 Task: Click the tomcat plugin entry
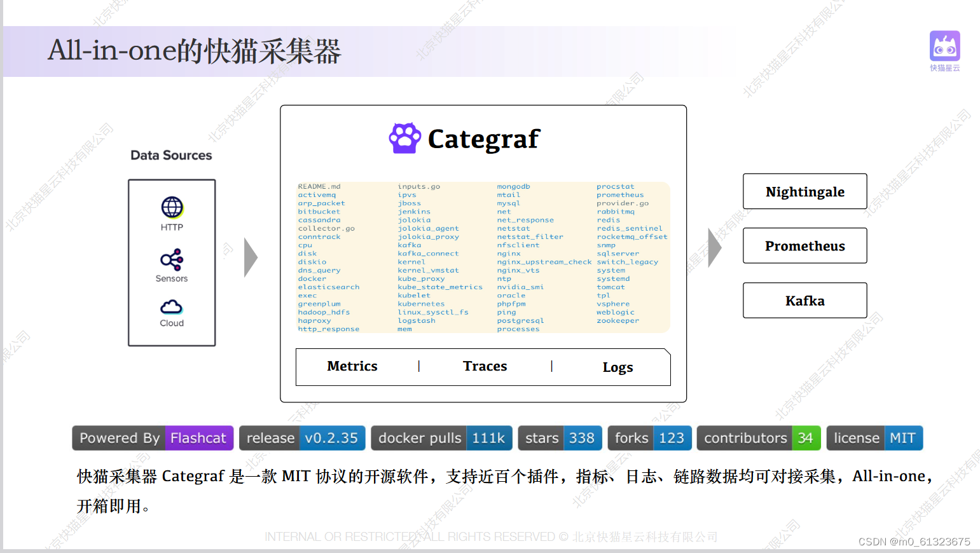pyautogui.click(x=611, y=287)
